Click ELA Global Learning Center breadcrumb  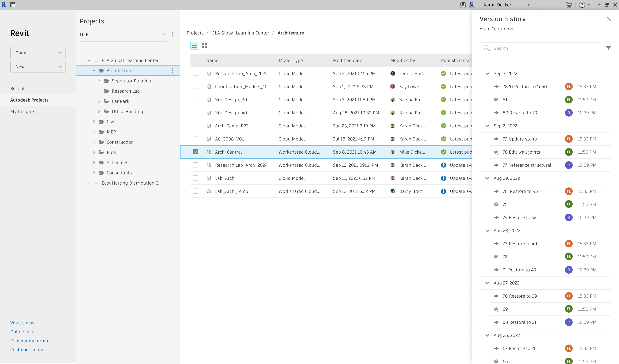(240, 33)
